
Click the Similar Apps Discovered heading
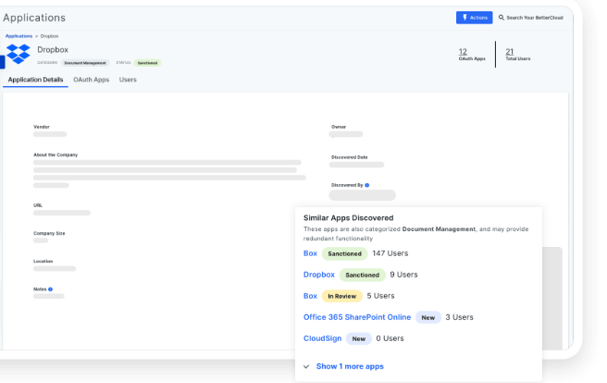pos(348,218)
